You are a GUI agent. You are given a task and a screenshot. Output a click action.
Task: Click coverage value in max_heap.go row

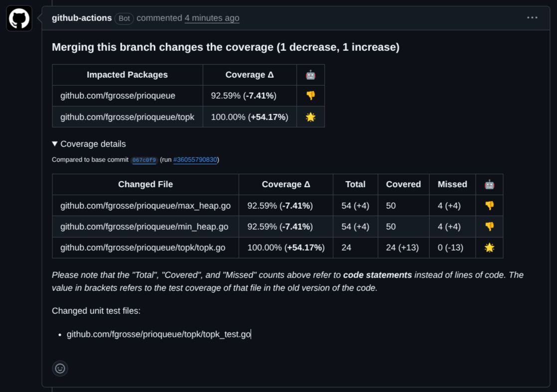click(x=280, y=206)
